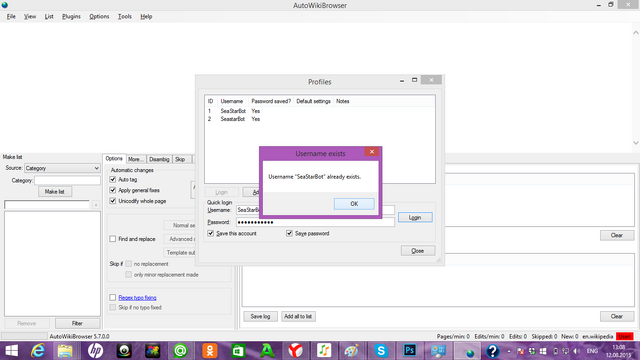640x360 pixels.
Task: Switch to the Disambig tab
Action: click(159, 159)
